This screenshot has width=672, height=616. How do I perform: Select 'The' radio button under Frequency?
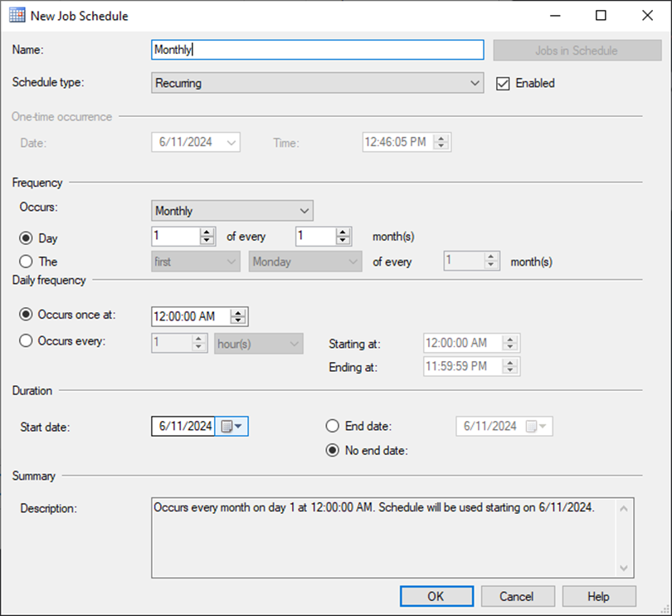(x=26, y=262)
